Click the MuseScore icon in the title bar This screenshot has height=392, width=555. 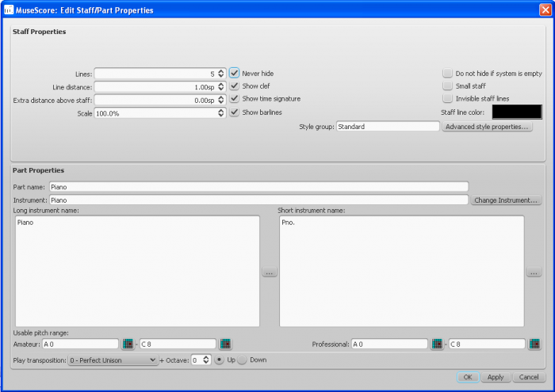(x=9, y=10)
